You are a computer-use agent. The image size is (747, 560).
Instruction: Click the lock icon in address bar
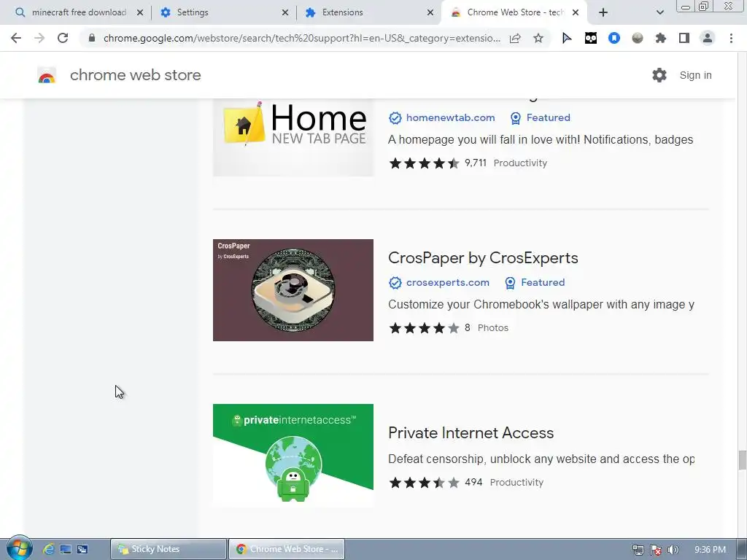[x=92, y=38]
